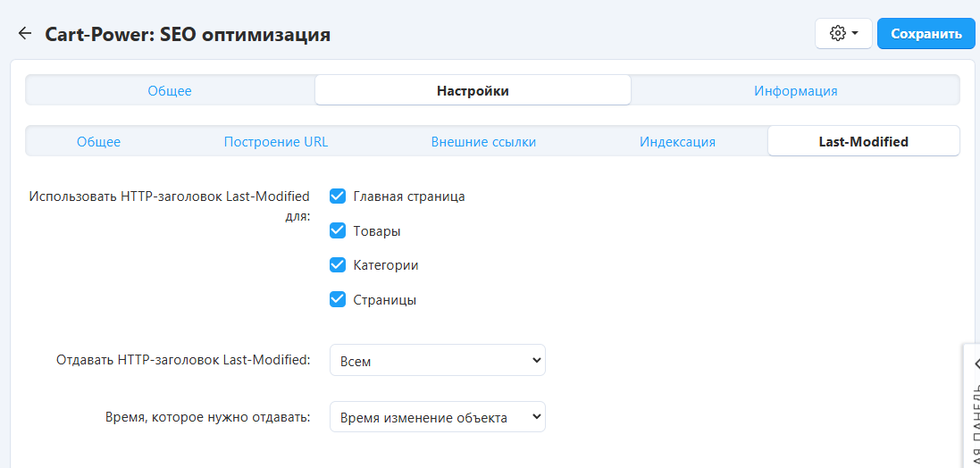Go to the Построение URL sub-tab

(x=276, y=141)
